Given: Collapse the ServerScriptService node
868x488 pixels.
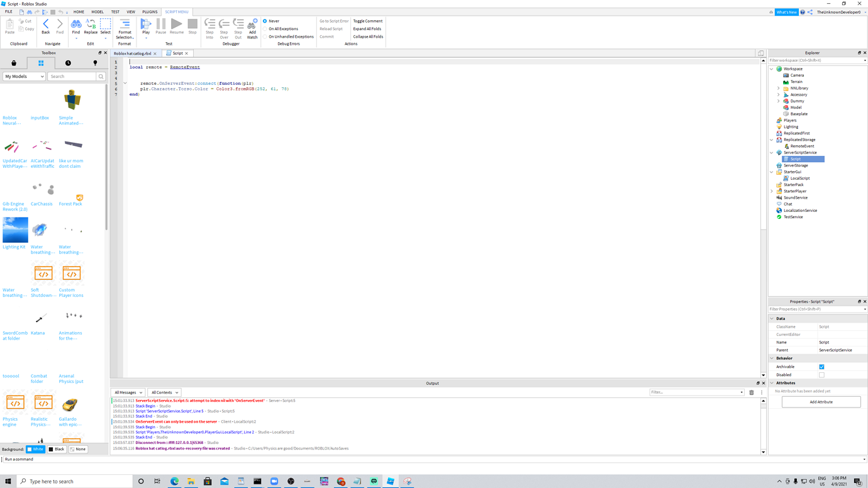Looking at the screenshot, I should click(772, 152).
